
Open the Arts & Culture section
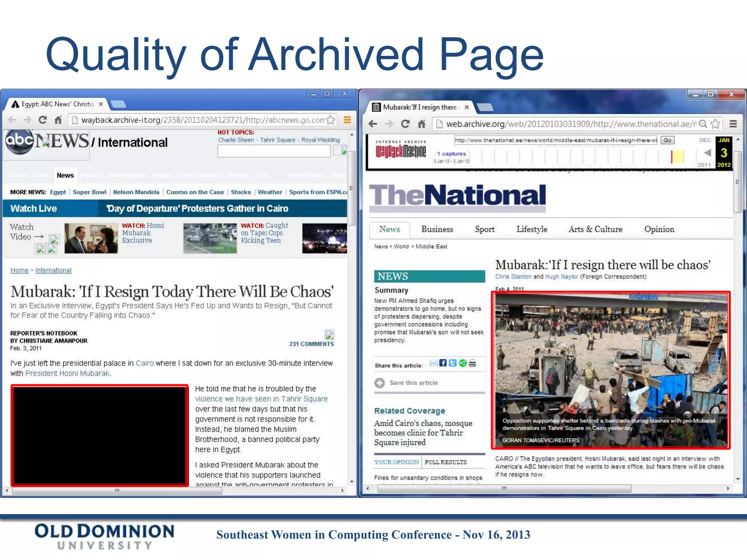(595, 229)
